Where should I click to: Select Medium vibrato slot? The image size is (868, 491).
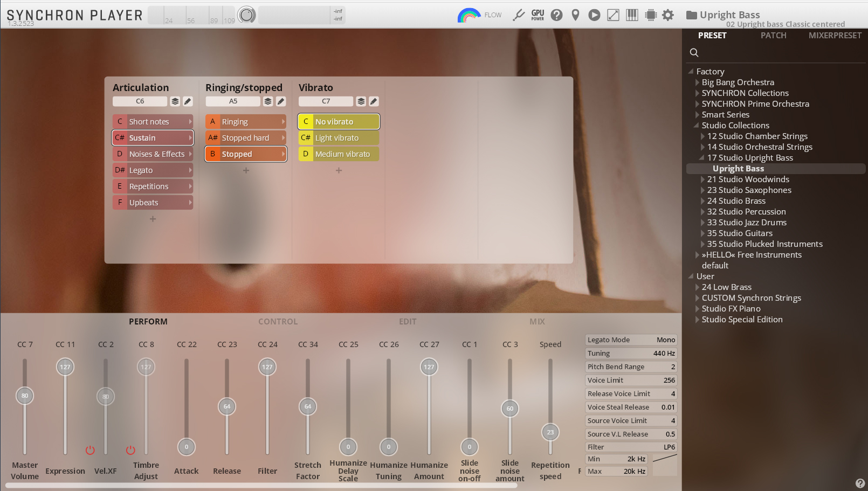tap(339, 154)
